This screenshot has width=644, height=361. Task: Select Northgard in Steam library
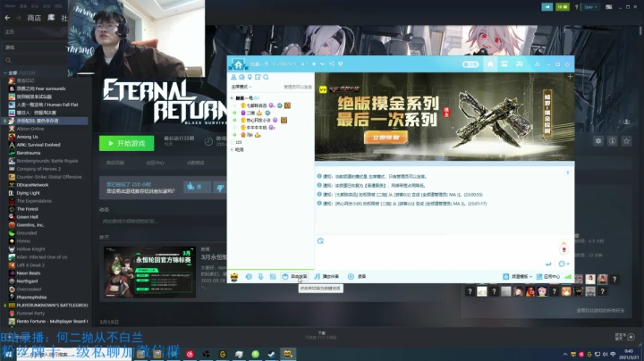27,281
